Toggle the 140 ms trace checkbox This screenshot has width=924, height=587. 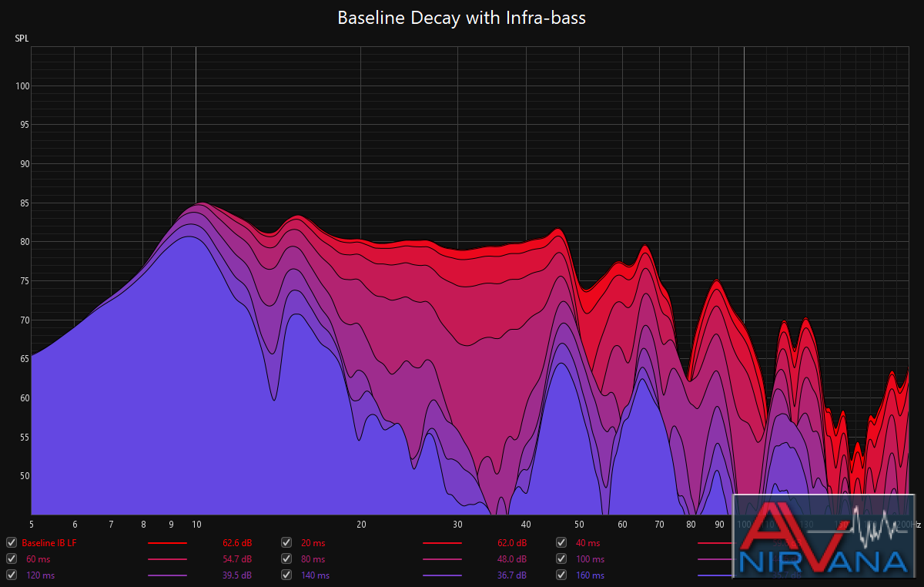(x=286, y=575)
